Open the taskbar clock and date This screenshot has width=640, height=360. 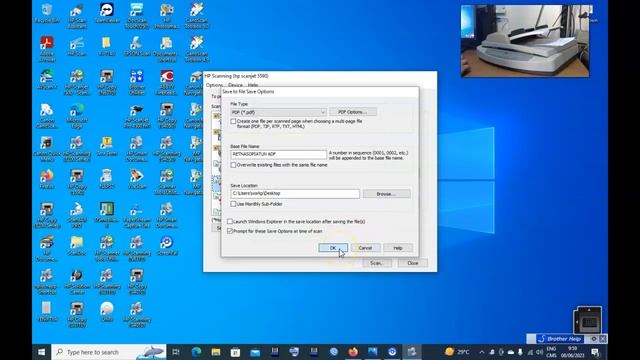(x=572, y=352)
